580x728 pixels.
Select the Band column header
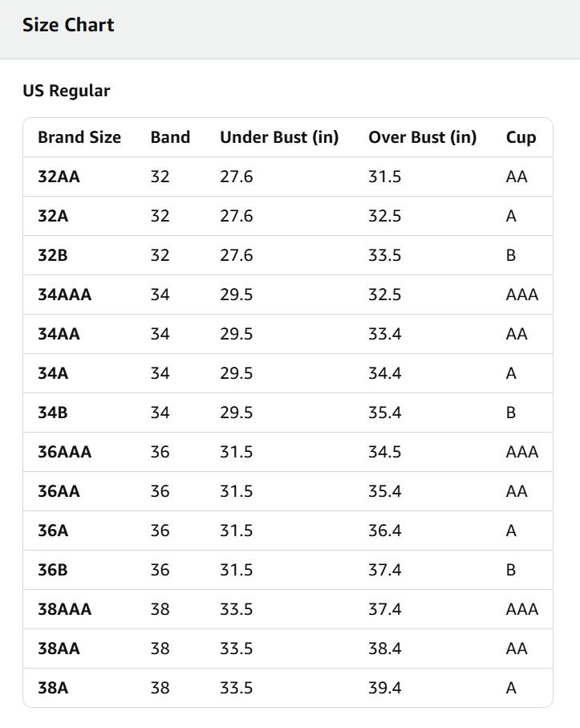pos(170,137)
